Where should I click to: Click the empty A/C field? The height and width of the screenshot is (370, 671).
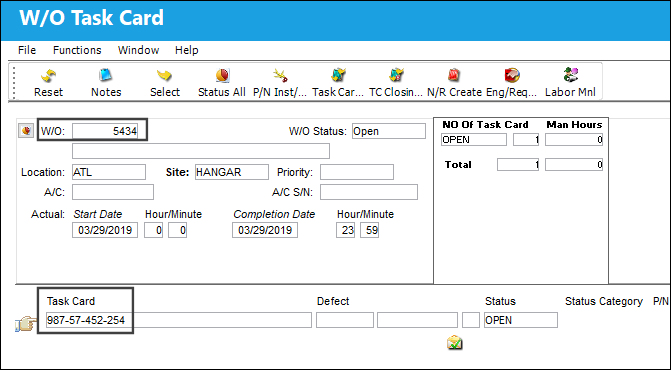click(x=113, y=192)
